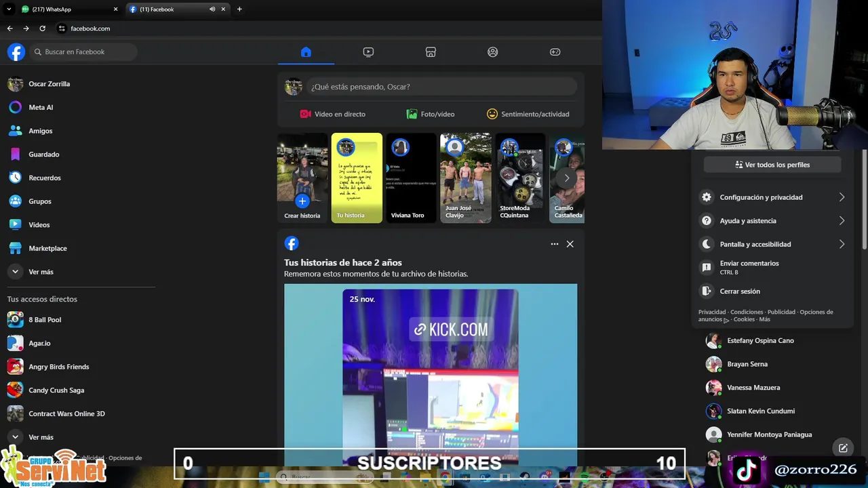
Task: Expand Ayuda y asistencia submenu
Action: [x=773, y=221]
